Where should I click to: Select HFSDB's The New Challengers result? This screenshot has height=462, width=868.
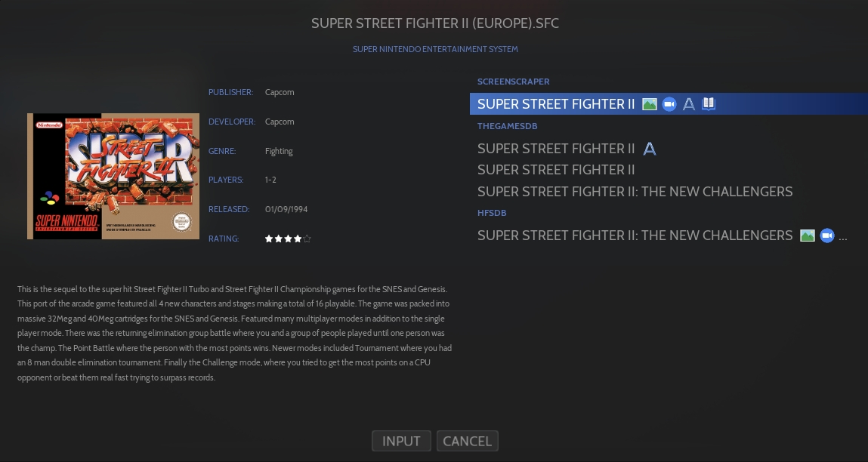pos(635,236)
